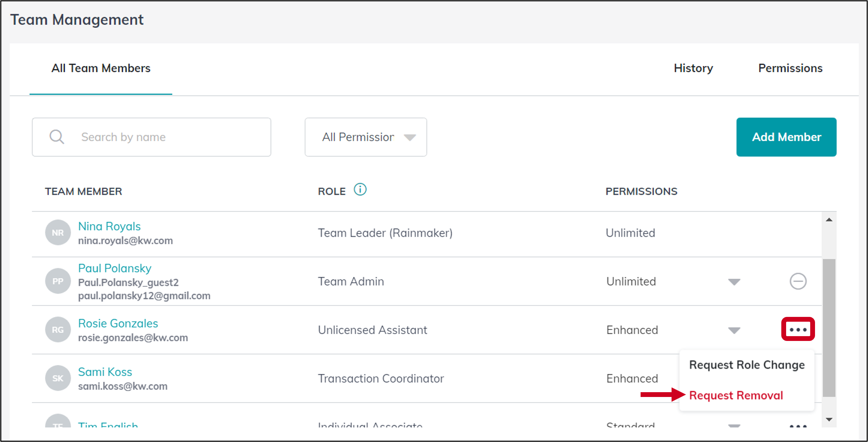This screenshot has width=868, height=442.
Task: Click the Team Leader (Rainmaker) role text
Action: pos(385,233)
